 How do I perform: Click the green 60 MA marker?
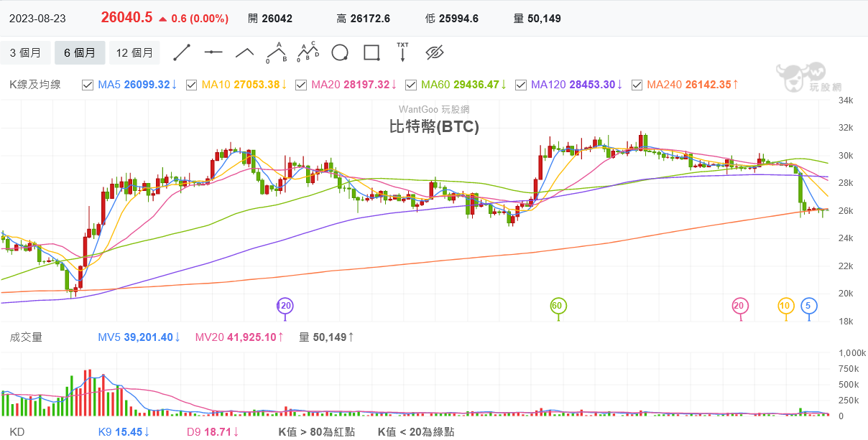click(x=557, y=306)
